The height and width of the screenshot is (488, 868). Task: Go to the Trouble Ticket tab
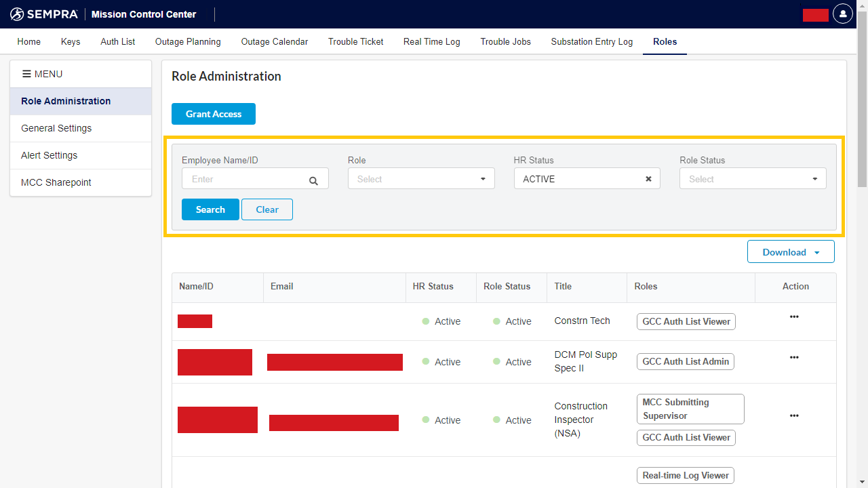point(355,41)
